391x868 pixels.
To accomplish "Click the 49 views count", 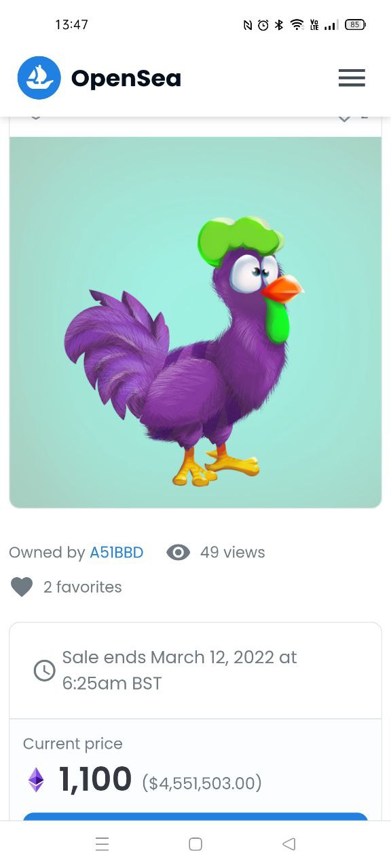I will coord(232,553).
